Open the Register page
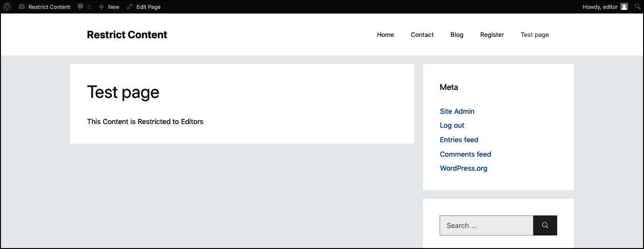Viewport: 644px width, 249px height. (x=492, y=35)
